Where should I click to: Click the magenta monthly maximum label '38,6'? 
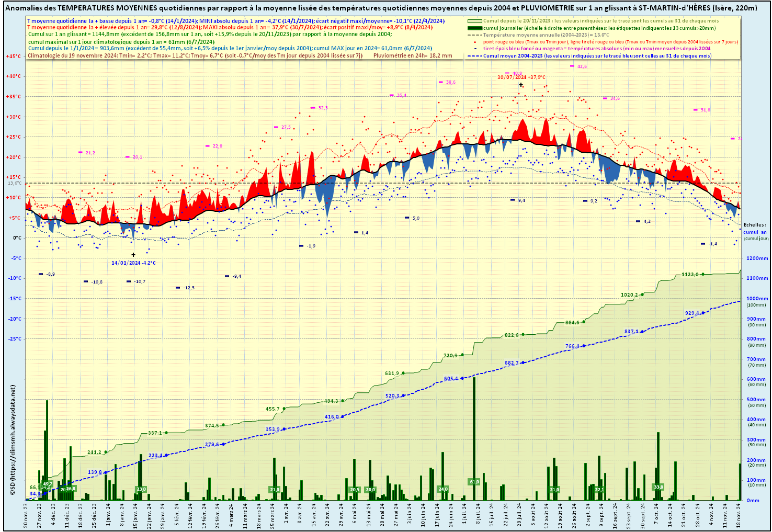pyautogui.click(x=450, y=82)
